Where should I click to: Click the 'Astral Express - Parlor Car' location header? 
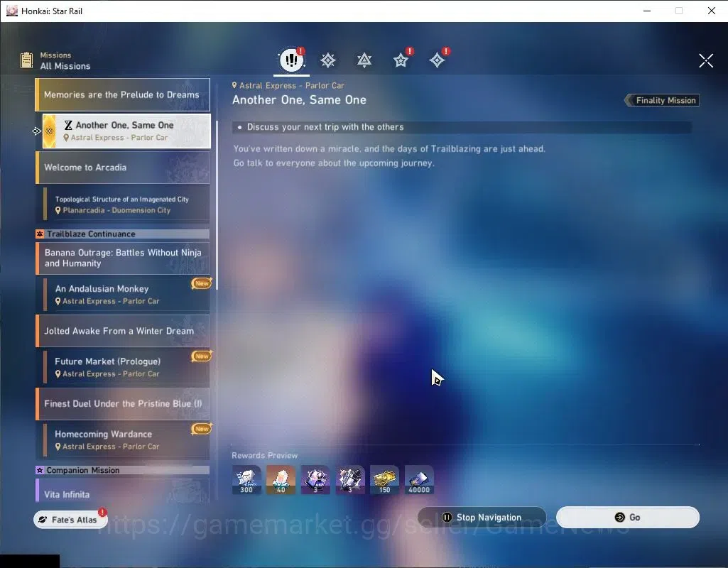[x=288, y=85]
